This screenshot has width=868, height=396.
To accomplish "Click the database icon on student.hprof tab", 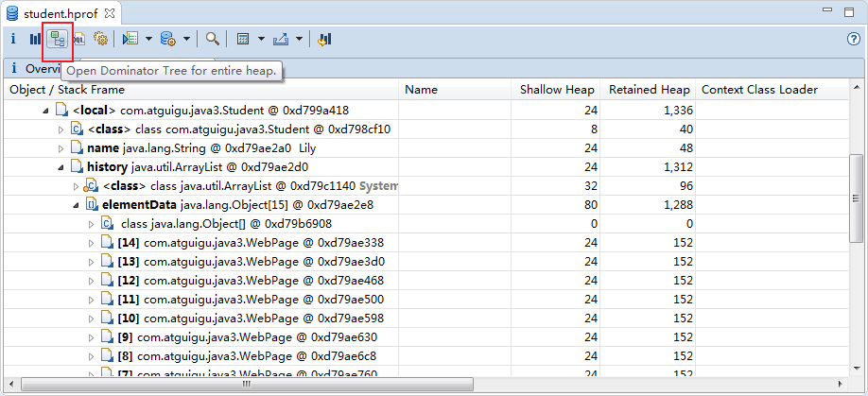I will click(x=12, y=12).
